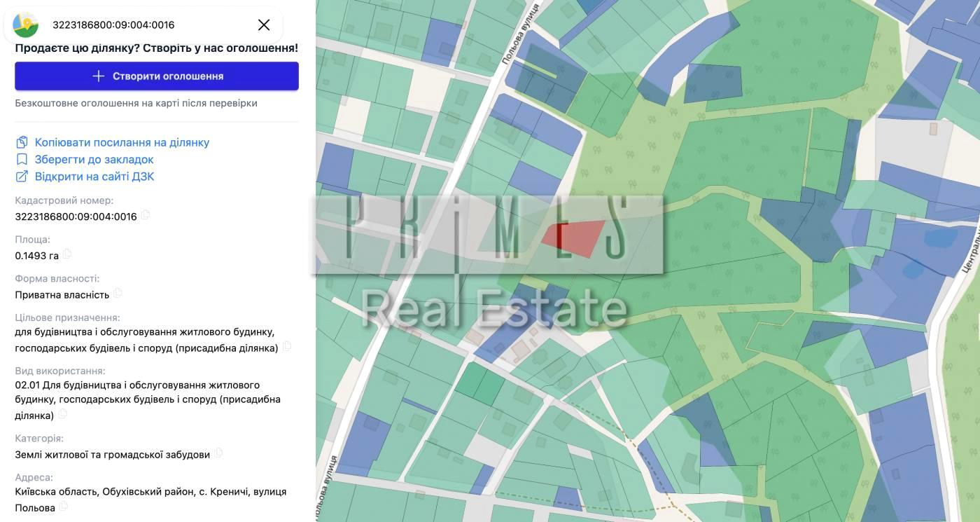
Task: Open 'Відкрити на сайті ДЗК' link
Action: (94, 177)
